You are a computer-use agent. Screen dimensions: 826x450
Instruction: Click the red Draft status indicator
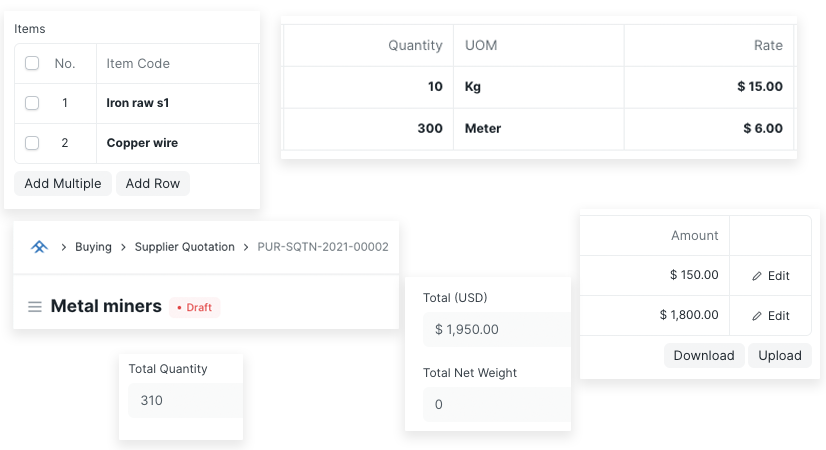pyautogui.click(x=194, y=307)
